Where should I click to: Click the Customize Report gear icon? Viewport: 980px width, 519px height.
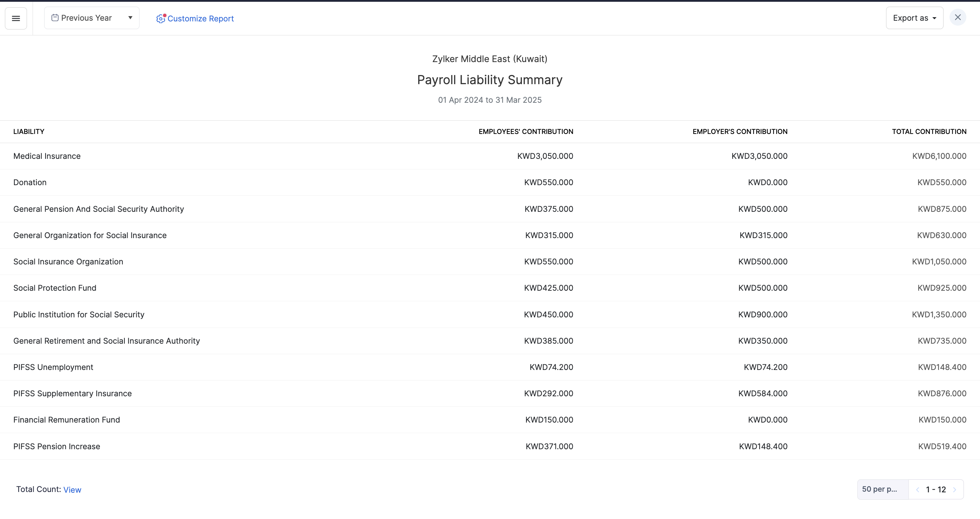click(x=161, y=19)
